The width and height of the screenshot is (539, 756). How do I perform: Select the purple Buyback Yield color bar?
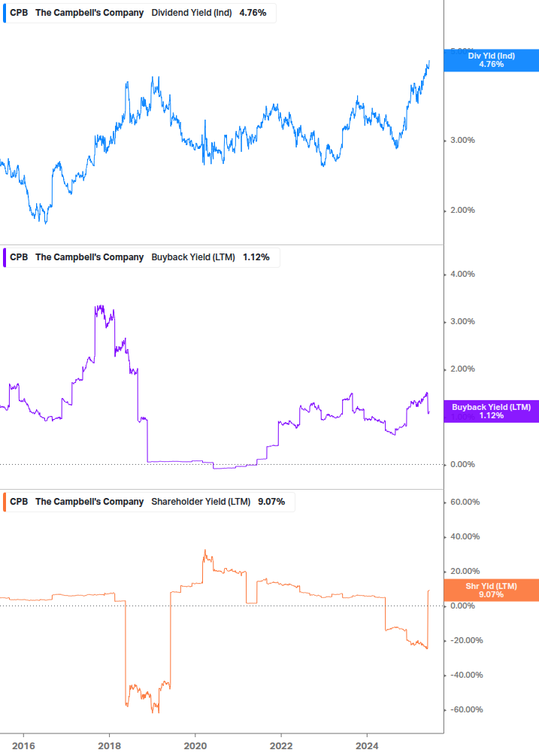5,257
